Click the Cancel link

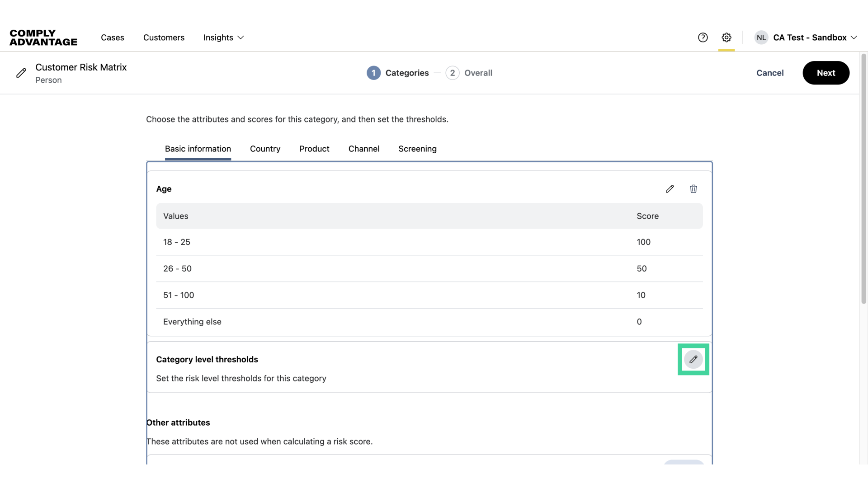(770, 73)
